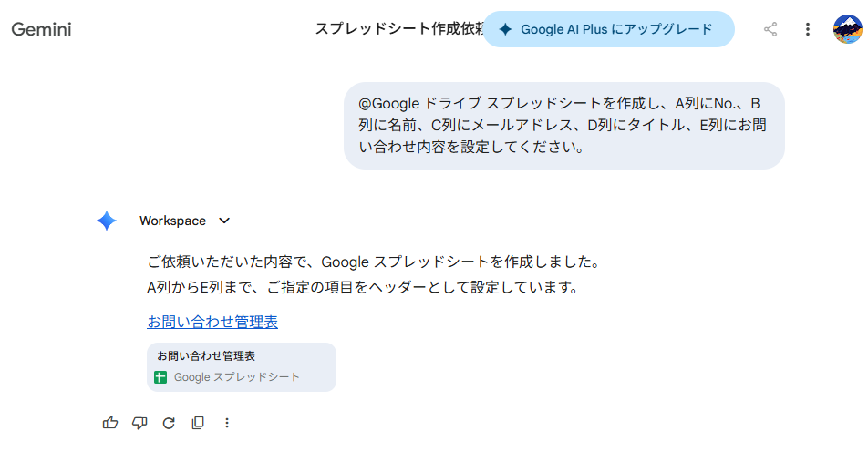Give the response a thumbs up
This screenshot has height=452, width=868.
tap(110, 423)
